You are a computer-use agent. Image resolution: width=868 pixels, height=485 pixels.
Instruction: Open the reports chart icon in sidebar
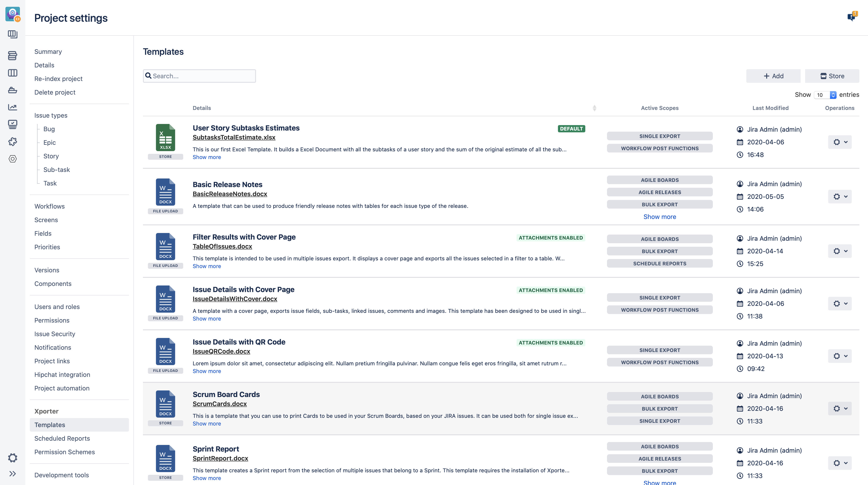pyautogui.click(x=12, y=107)
